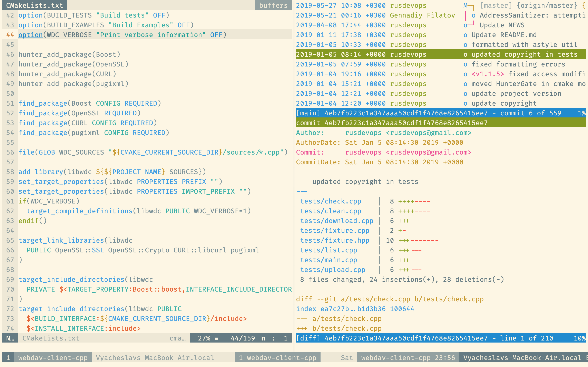The width and height of the screenshot is (588, 367).
Task: Click the 'o' node of 'update copyright' commit
Action: click(465, 103)
